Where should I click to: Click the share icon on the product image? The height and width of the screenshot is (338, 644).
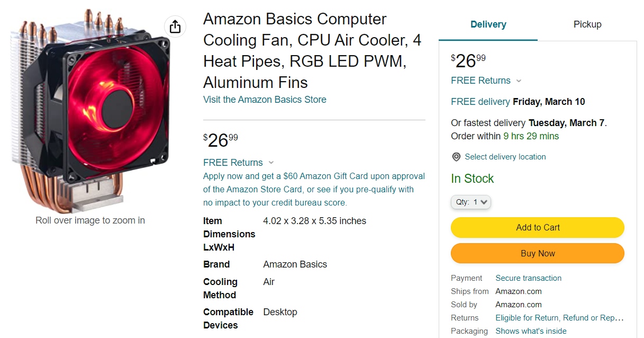coord(175,26)
